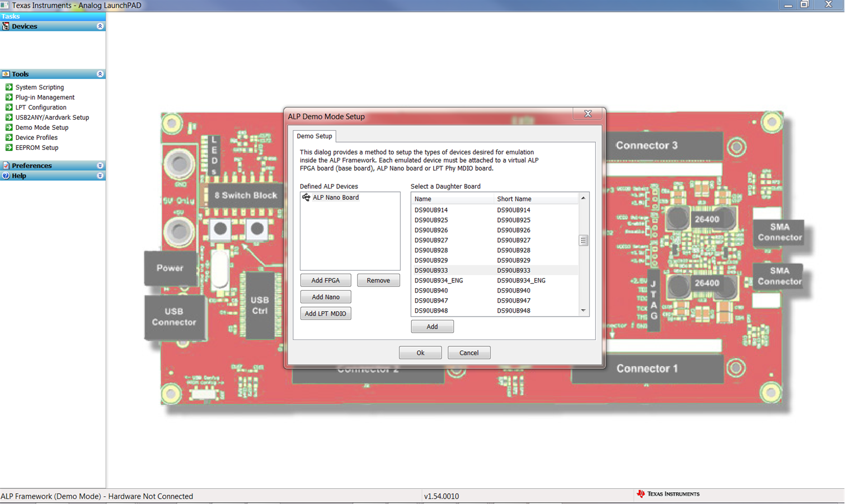Click the Tasks header bar
Image resolution: width=845 pixels, height=504 pixels.
tap(50, 16)
